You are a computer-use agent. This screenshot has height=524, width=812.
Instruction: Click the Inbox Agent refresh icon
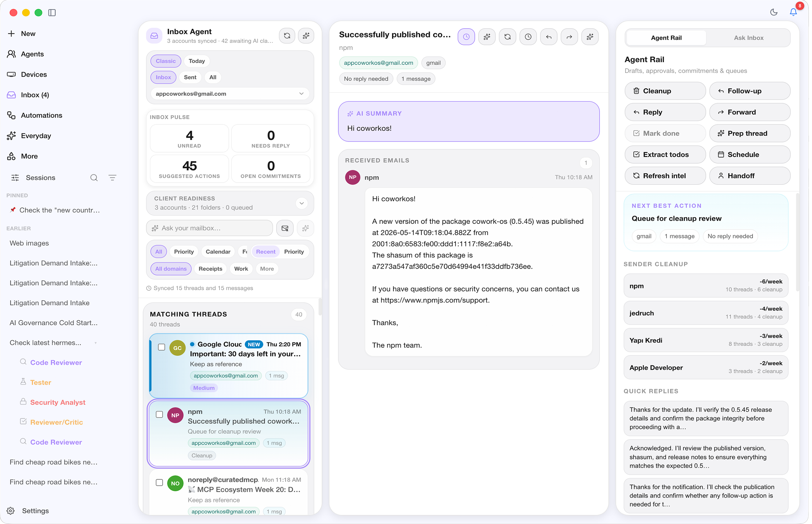[287, 36]
